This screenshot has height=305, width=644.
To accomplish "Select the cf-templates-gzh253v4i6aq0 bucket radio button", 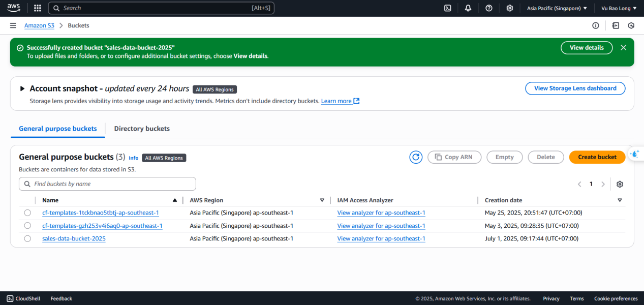I will 27,226.
